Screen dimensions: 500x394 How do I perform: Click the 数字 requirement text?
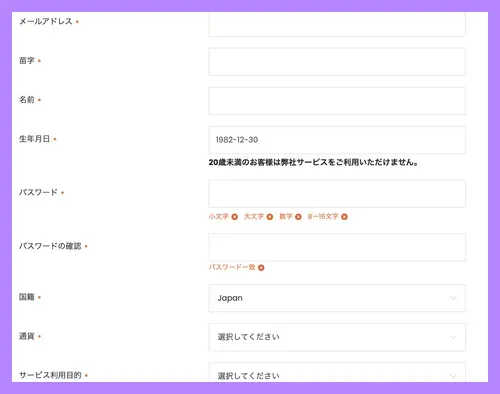coord(286,216)
